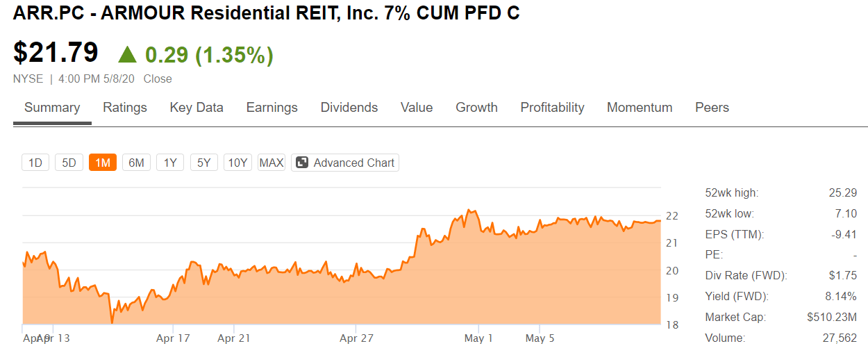The width and height of the screenshot is (868, 362).
Task: Open the Advanced Chart icon
Action: pyautogui.click(x=302, y=163)
